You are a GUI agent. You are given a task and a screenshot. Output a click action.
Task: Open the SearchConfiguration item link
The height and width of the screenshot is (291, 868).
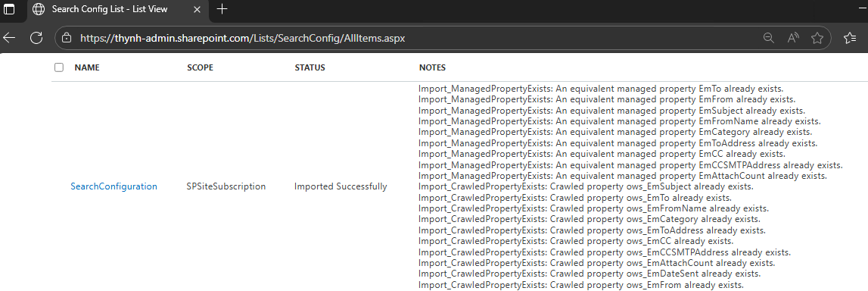[114, 186]
